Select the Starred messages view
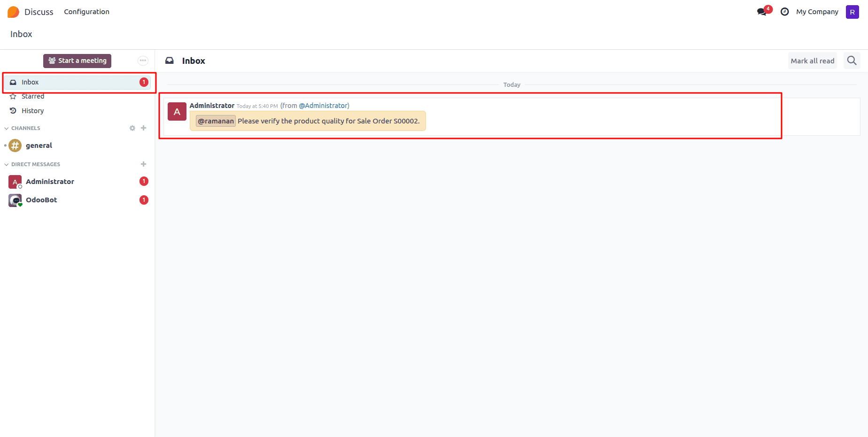This screenshot has height=437, width=868. (33, 96)
